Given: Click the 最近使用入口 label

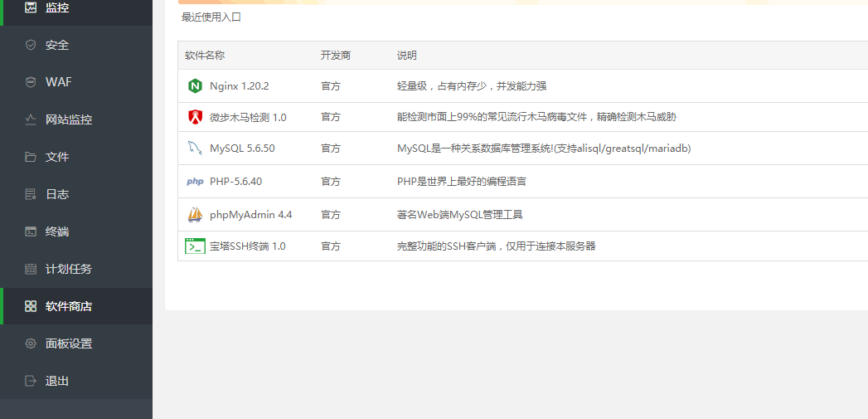Looking at the screenshot, I should pyautogui.click(x=211, y=17).
